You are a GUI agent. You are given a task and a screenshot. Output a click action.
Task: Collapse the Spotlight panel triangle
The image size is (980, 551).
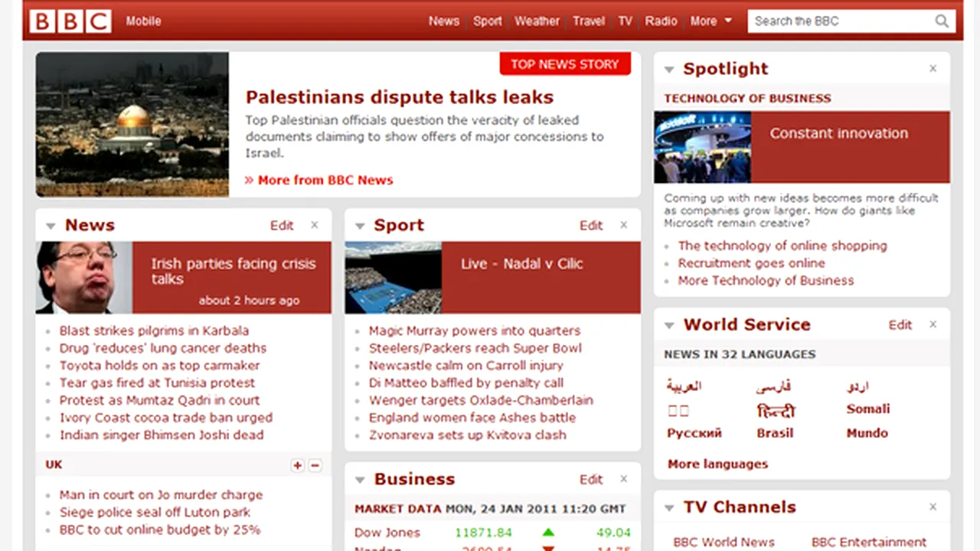669,70
